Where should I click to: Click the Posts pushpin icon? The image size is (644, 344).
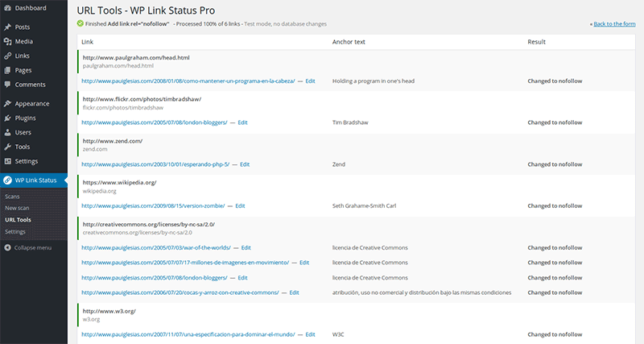tap(7, 27)
